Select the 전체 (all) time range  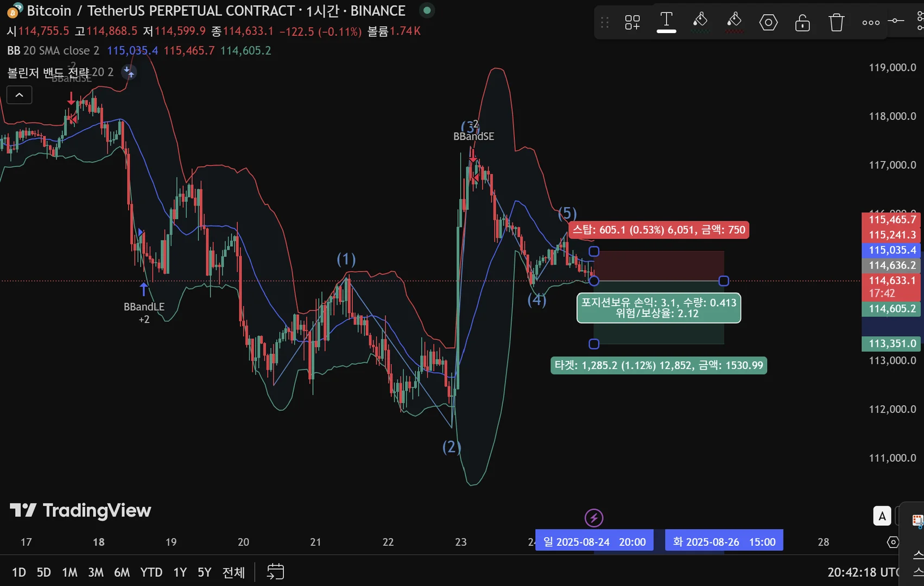pyautogui.click(x=234, y=572)
